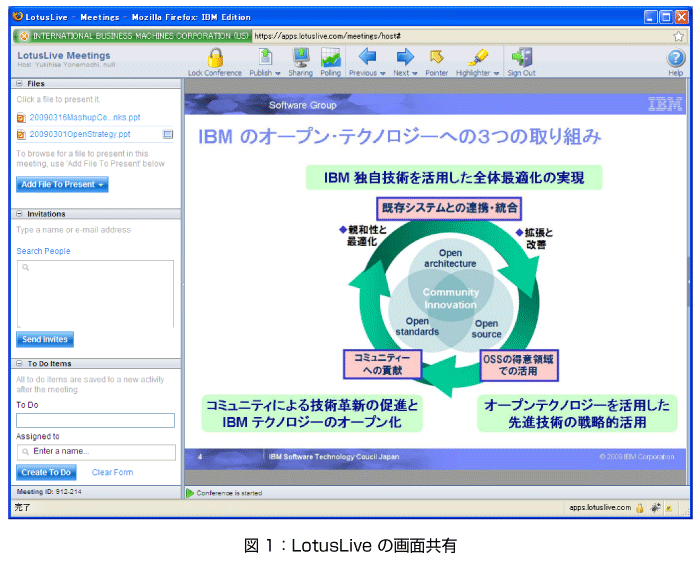Collapse the To Do Items panel
The width and height of the screenshot is (700, 571).
tap(19, 363)
